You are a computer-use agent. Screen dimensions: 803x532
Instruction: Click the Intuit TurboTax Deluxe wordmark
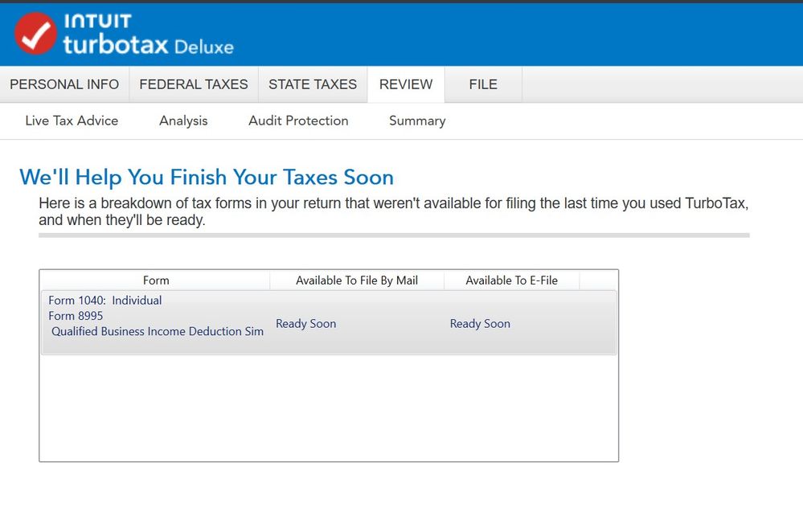coord(148,35)
